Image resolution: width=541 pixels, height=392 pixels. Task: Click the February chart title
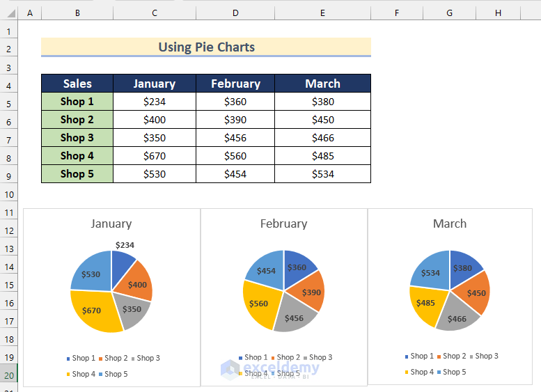[283, 224]
